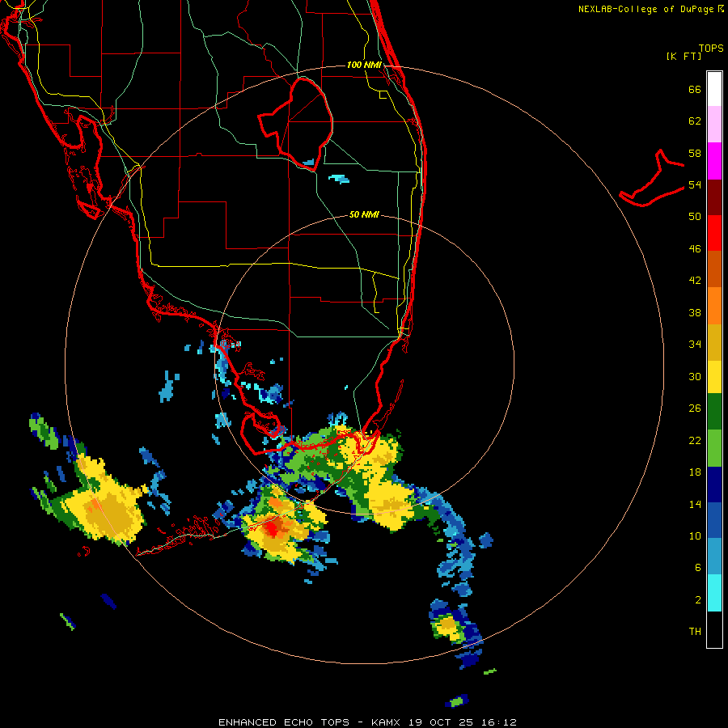
Task: Click the legend value '46'
Action: click(x=695, y=249)
